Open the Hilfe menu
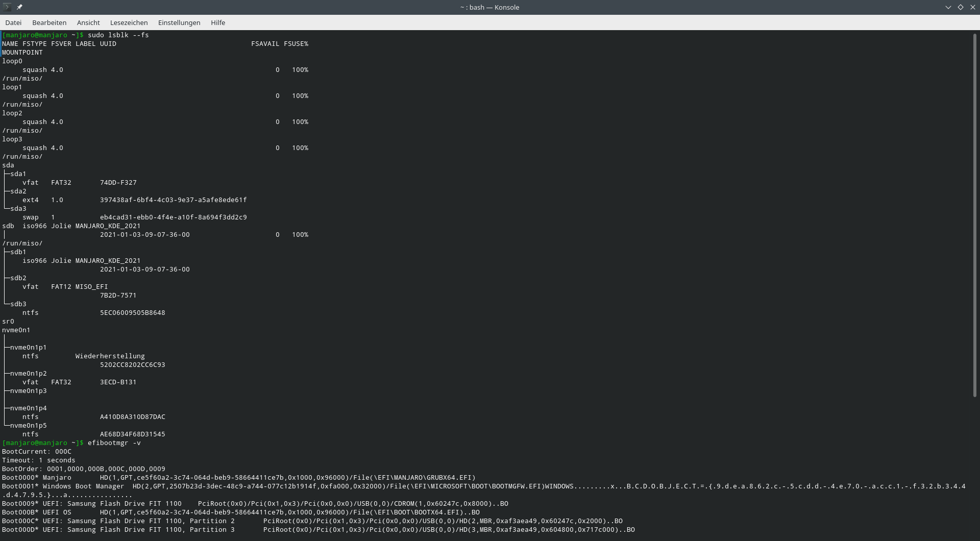980x541 pixels. (218, 22)
